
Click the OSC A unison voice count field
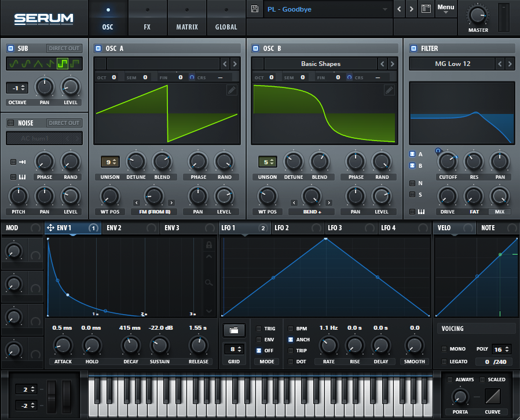pyautogui.click(x=110, y=162)
